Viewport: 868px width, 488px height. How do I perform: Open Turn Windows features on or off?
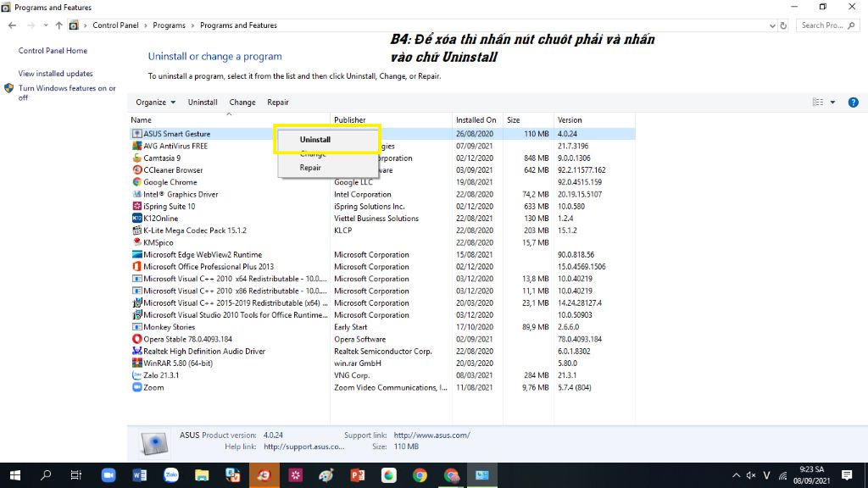coord(67,93)
